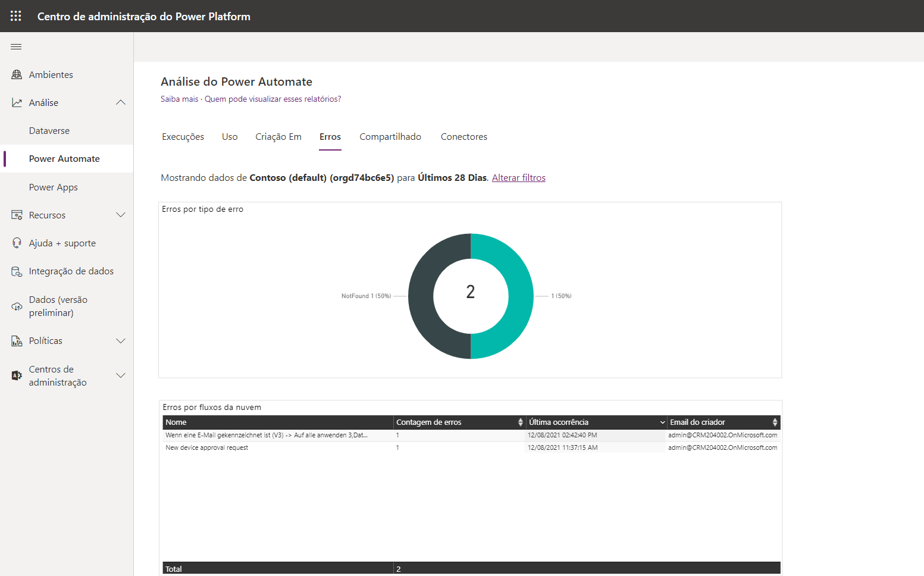Click the Saiba mais link
The image size is (924, 576).
tap(180, 99)
